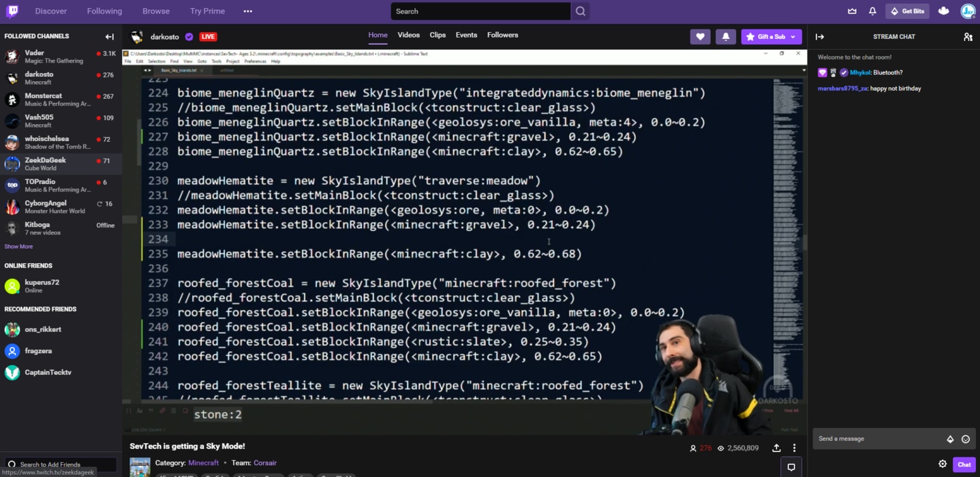Click the Bits icon in the chat input
The width and height of the screenshot is (980, 477).
(951, 439)
